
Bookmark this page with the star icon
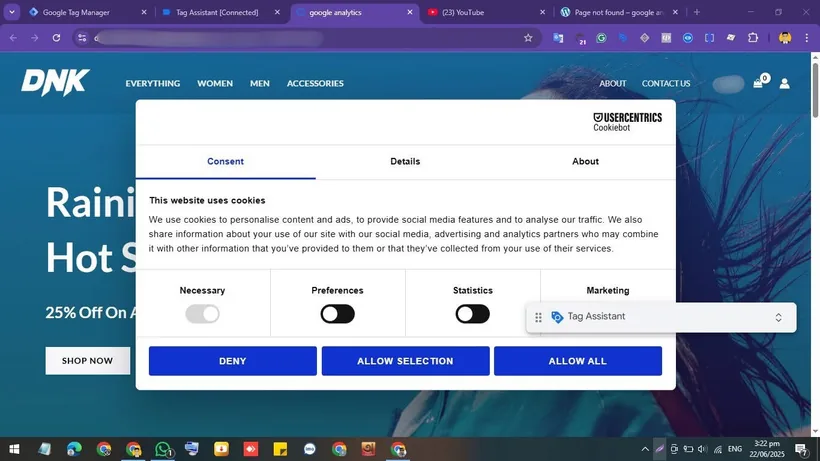[x=528, y=38]
